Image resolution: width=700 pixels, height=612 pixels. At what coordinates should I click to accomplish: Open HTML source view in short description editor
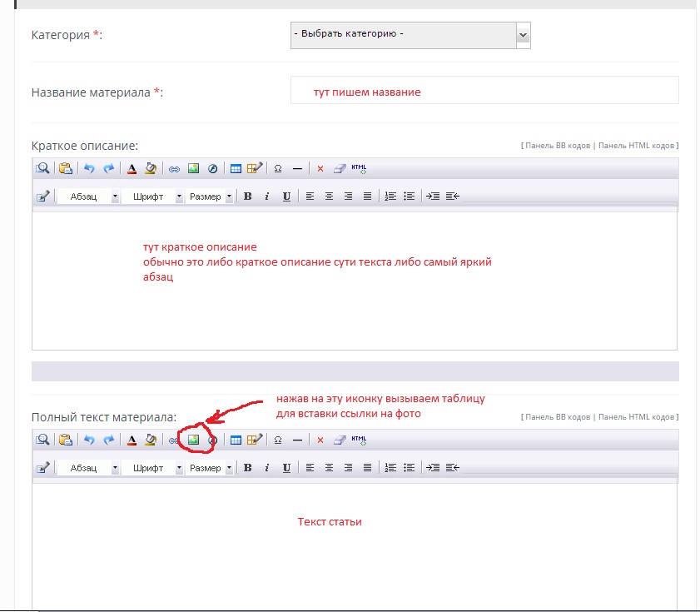click(x=359, y=168)
